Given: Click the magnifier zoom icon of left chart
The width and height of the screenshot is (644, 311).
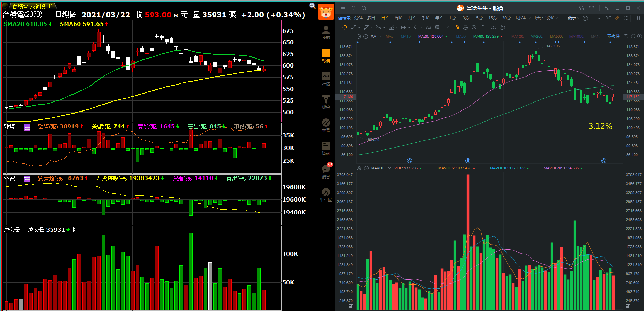Looking at the screenshot, I should (312, 6).
